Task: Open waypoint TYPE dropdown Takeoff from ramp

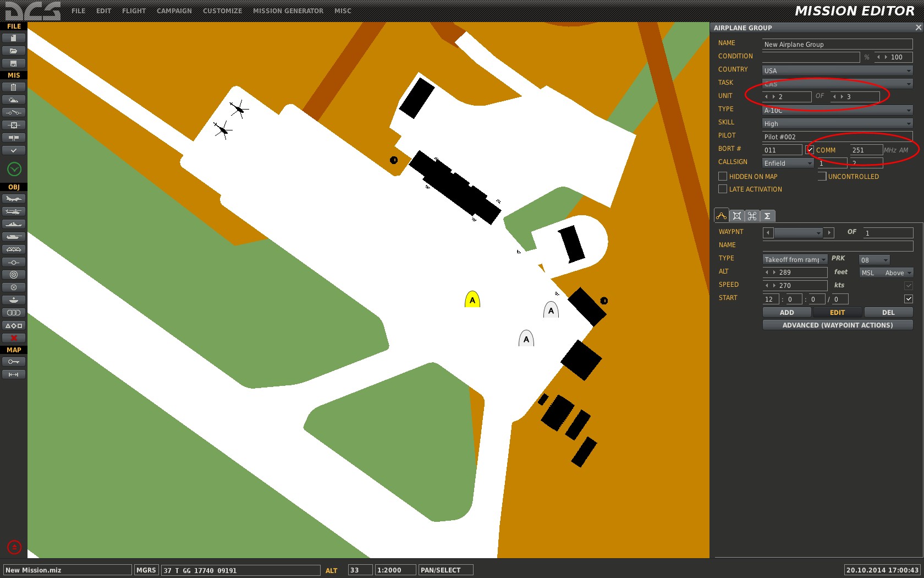Action: pos(795,259)
